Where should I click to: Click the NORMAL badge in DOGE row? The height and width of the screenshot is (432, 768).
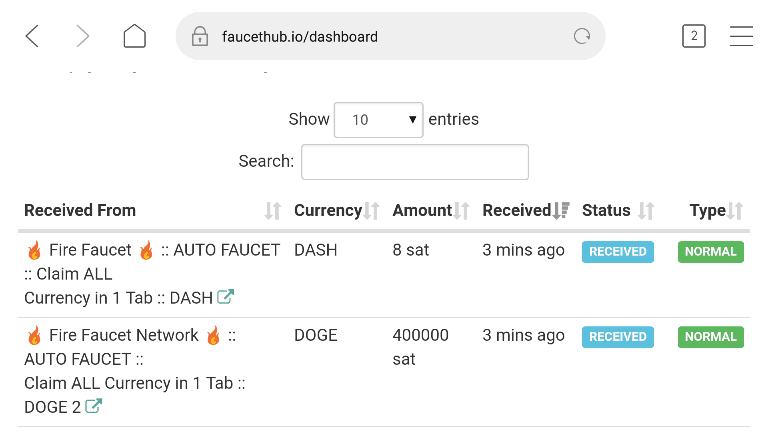(711, 337)
